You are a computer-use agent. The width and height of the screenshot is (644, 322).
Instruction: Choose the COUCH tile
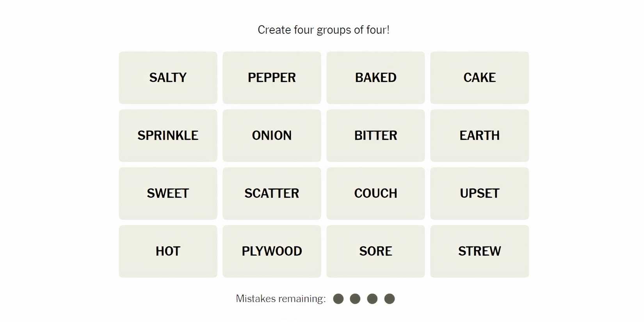click(x=375, y=193)
